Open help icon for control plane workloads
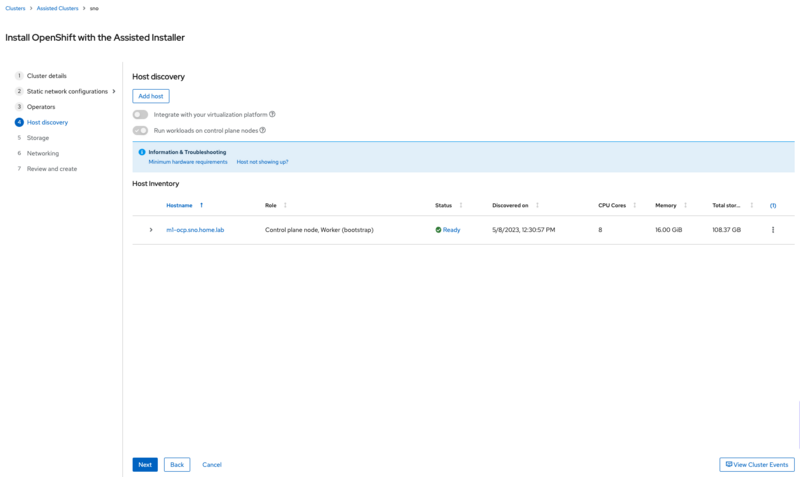Image resolution: width=800 pixels, height=477 pixels. click(x=262, y=130)
